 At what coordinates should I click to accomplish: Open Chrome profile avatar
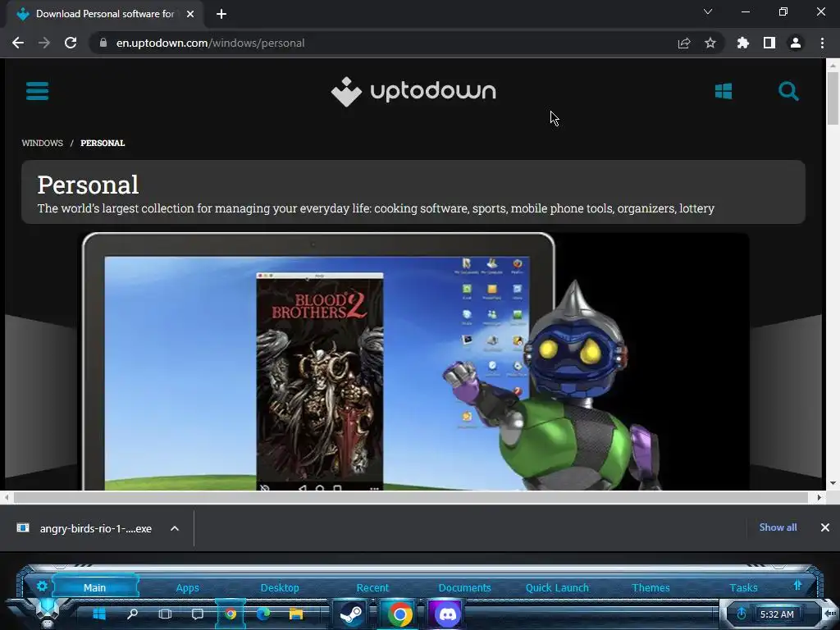coord(796,43)
